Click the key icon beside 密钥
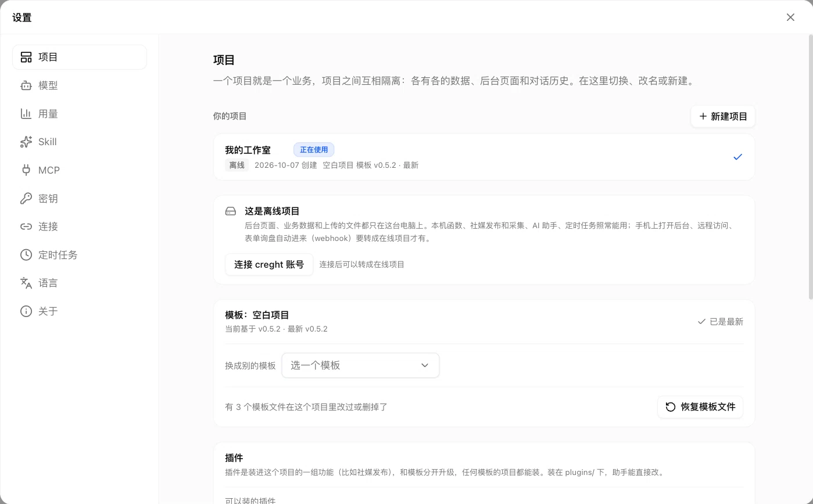Viewport: 813px width, 504px height. click(26, 199)
